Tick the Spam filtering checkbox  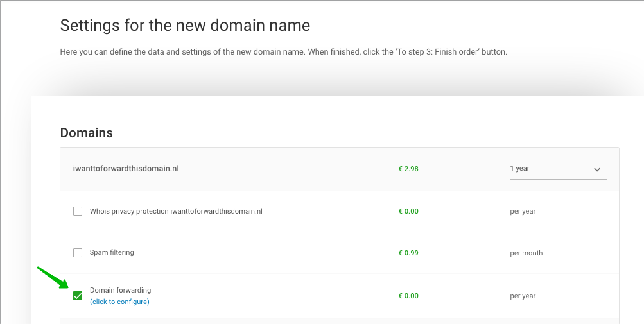[78, 253]
